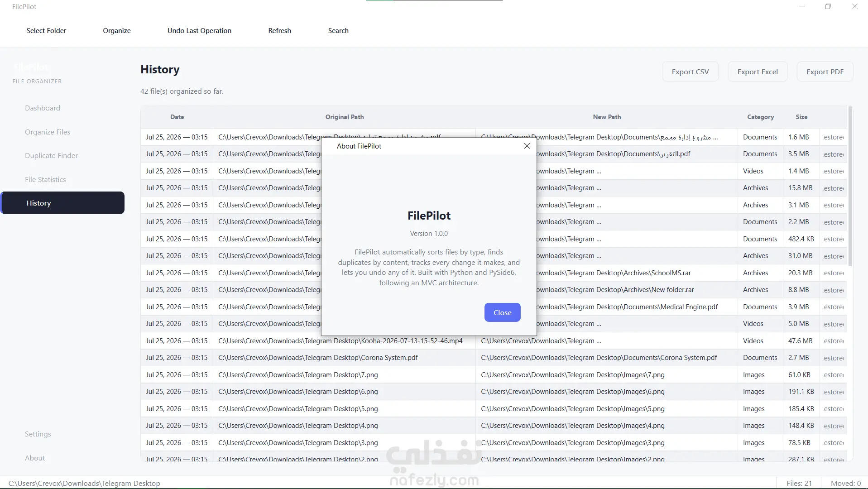Click the folder path in the status bar

(84, 483)
